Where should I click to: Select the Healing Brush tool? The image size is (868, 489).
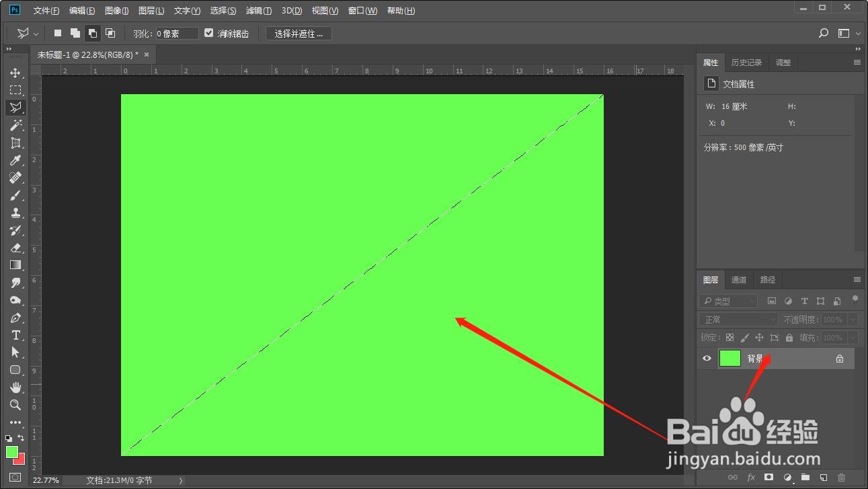(x=15, y=178)
